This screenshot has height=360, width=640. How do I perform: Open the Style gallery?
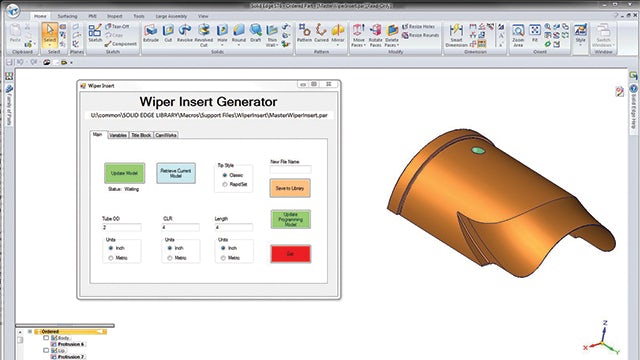pos(580,34)
